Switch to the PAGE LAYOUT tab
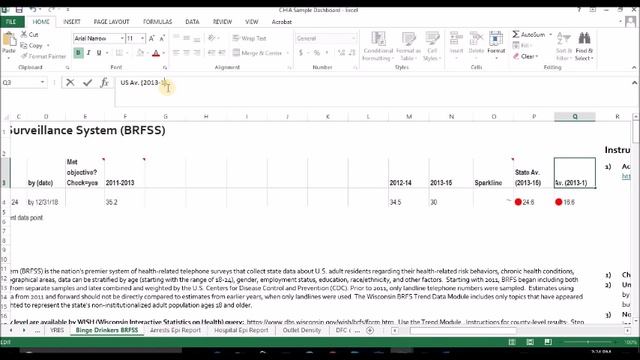 [111, 22]
